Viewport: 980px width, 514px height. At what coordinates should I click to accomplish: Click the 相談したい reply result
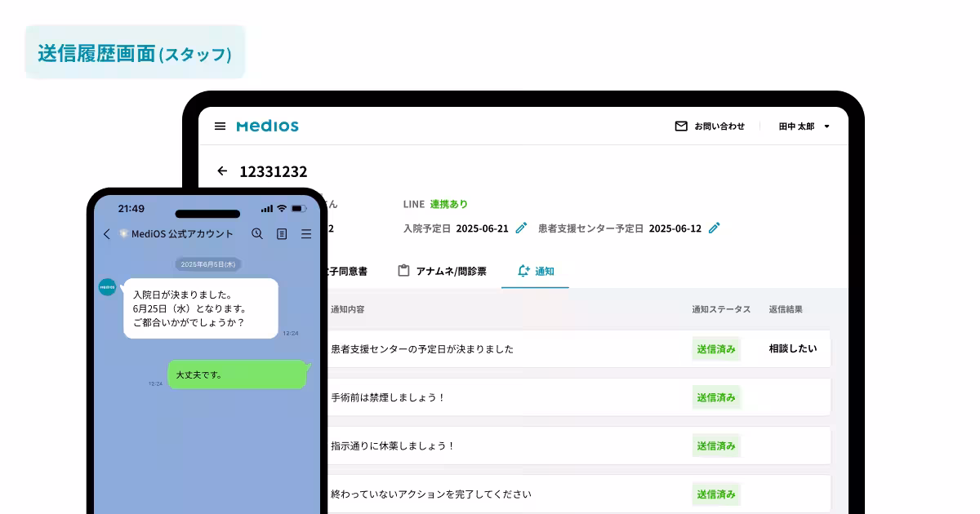pos(791,348)
